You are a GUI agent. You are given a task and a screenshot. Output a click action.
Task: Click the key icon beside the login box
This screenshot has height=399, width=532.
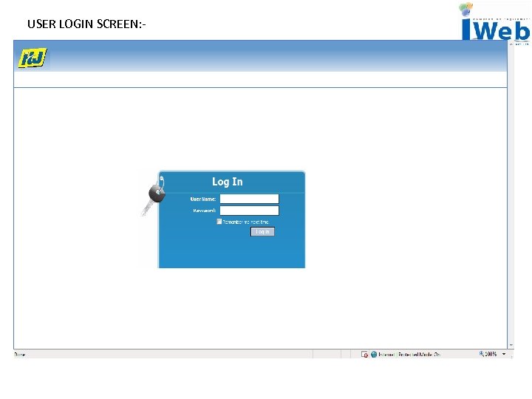tap(154, 197)
